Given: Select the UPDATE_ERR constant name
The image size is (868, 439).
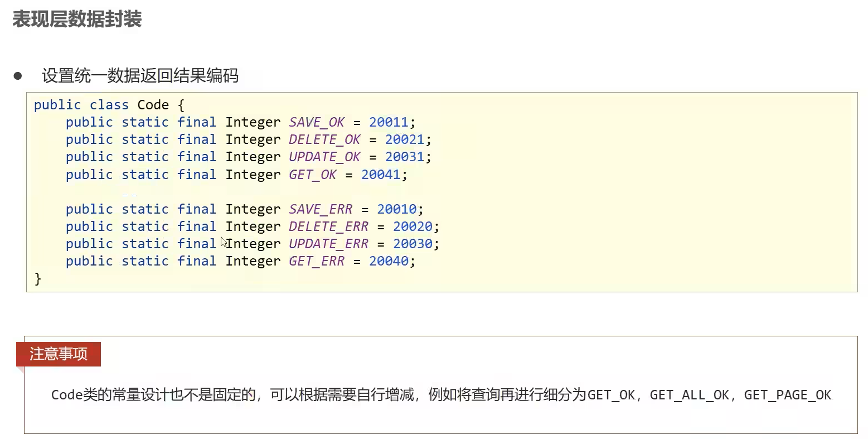Looking at the screenshot, I should click(328, 244).
